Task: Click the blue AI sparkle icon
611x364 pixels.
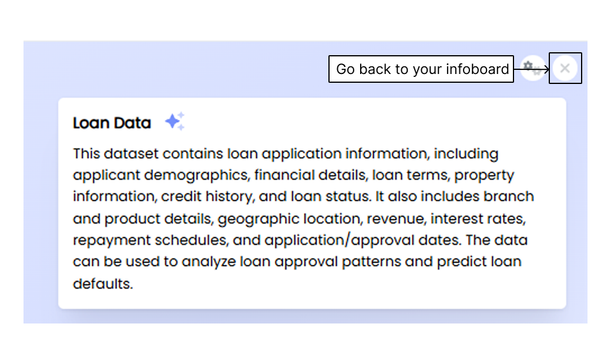Action: coord(174,122)
